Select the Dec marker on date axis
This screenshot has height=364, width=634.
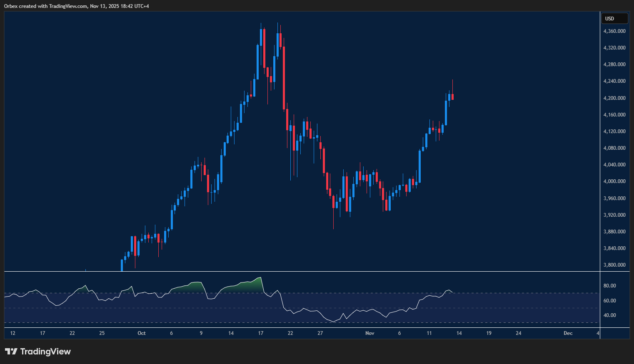click(568, 333)
